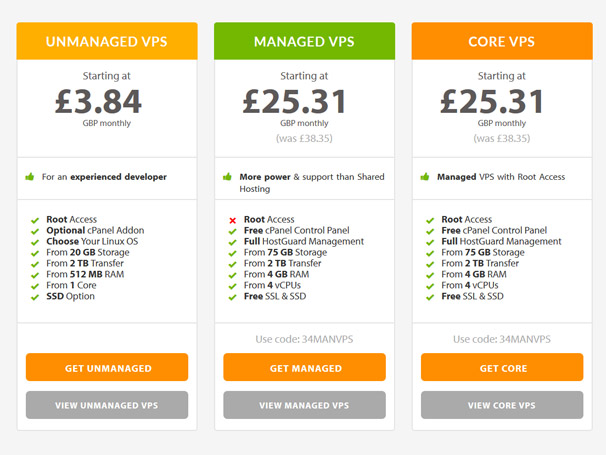Select the Unmanaged VPS yellow header
The height and width of the screenshot is (455, 606).
point(107,41)
